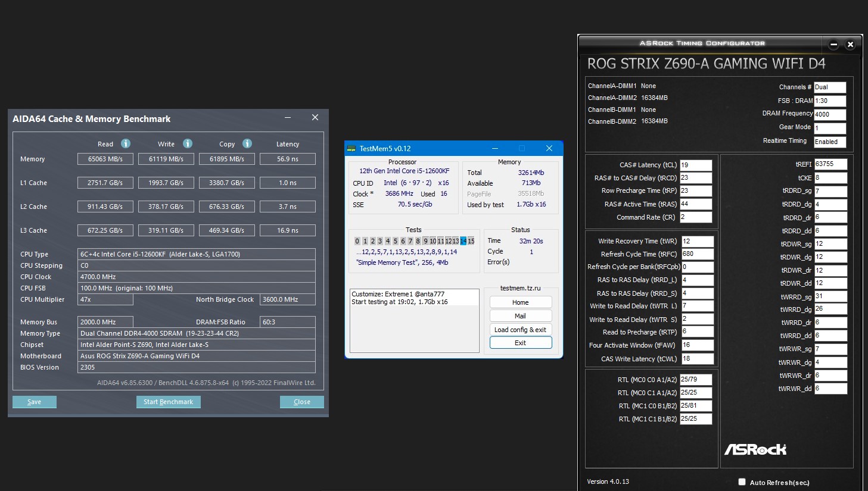Focus the Row Precharge Time (tRP) field
Screen dimensions: 868x491
696,191
